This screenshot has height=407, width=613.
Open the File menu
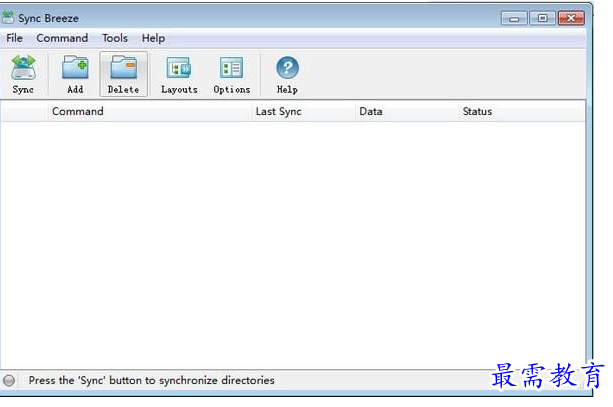[x=14, y=38]
